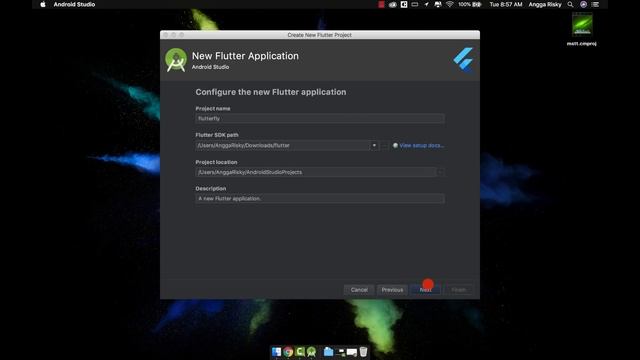Click the battery 100% indicator
The height and width of the screenshot is (360, 640).
469,4
